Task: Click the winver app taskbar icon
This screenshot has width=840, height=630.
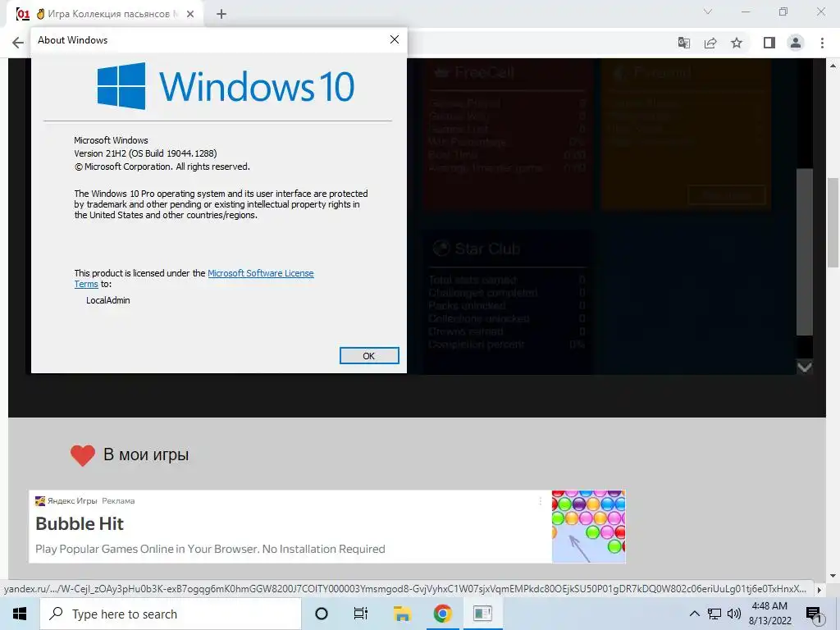Action: tap(482, 614)
